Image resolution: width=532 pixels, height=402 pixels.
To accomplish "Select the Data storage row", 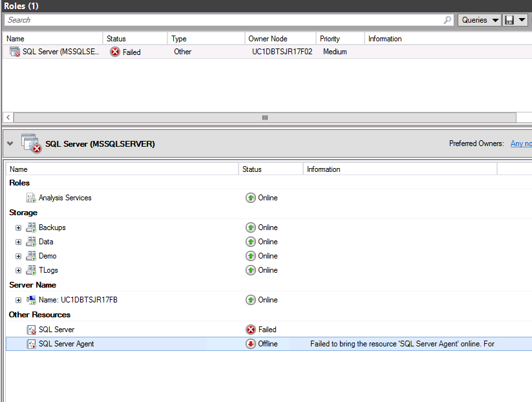I will (x=269, y=242).
